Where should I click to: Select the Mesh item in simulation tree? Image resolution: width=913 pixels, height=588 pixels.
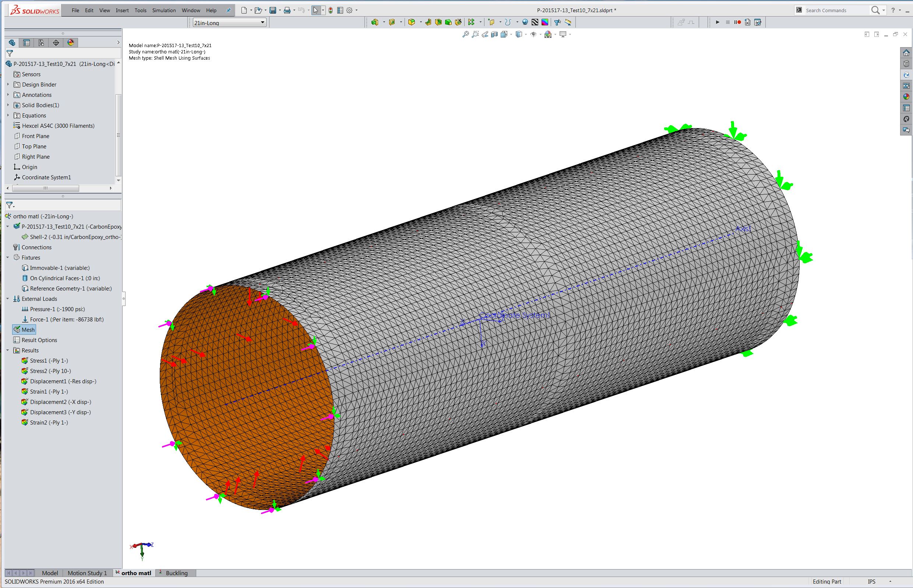coord(24,330)
